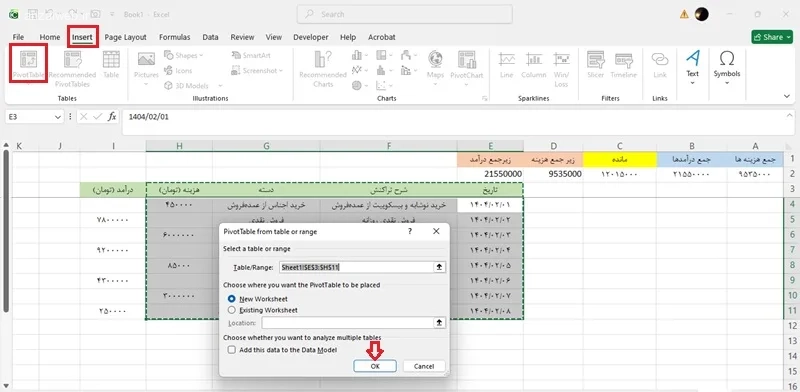
Task: Click cell containing 9535000
Action: [553, 174]
